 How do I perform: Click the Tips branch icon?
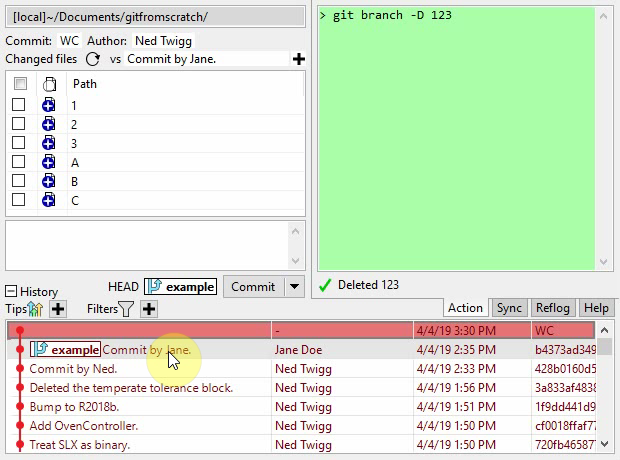[x=35, y=310]
